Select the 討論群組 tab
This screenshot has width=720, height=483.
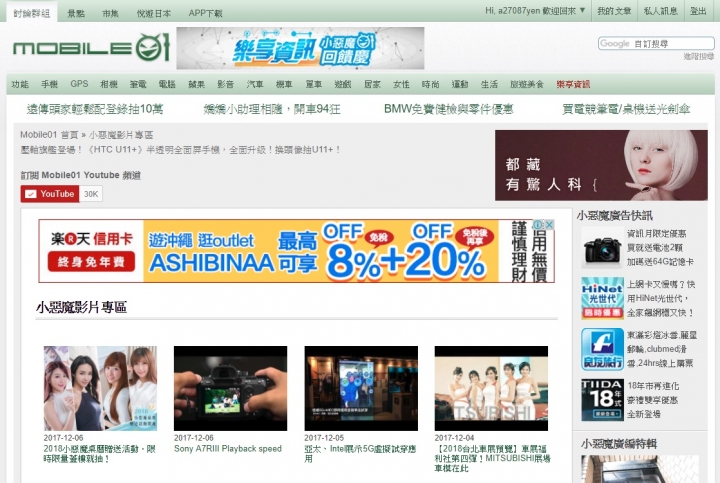pos(31,13)
